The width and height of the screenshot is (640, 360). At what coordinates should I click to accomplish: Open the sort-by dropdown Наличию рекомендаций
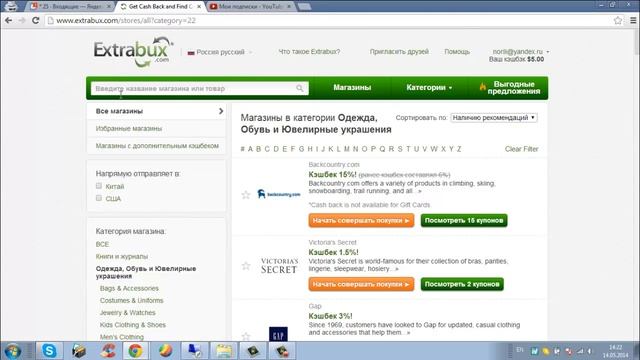coord(494,118)
